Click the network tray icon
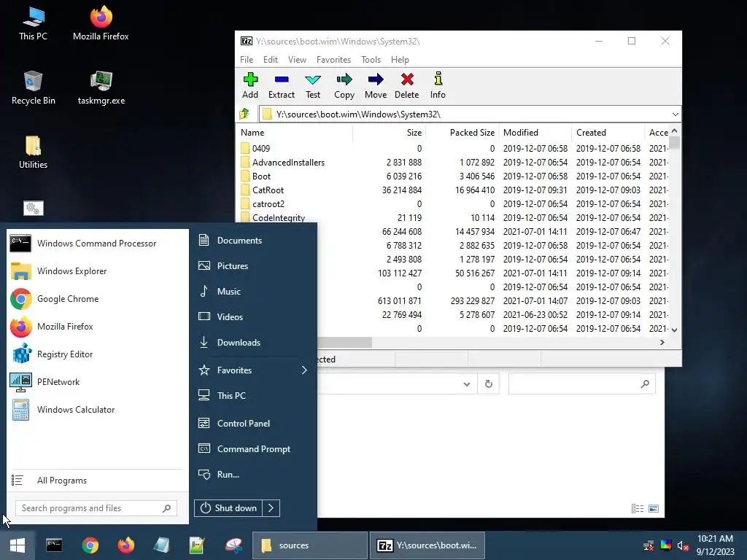747x560 pixels. pyautogui.click(x=649, y=546)
